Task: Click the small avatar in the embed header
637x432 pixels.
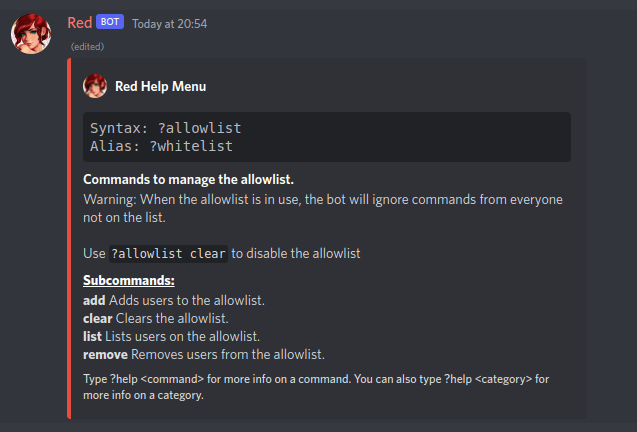Action: coord(95,86)
